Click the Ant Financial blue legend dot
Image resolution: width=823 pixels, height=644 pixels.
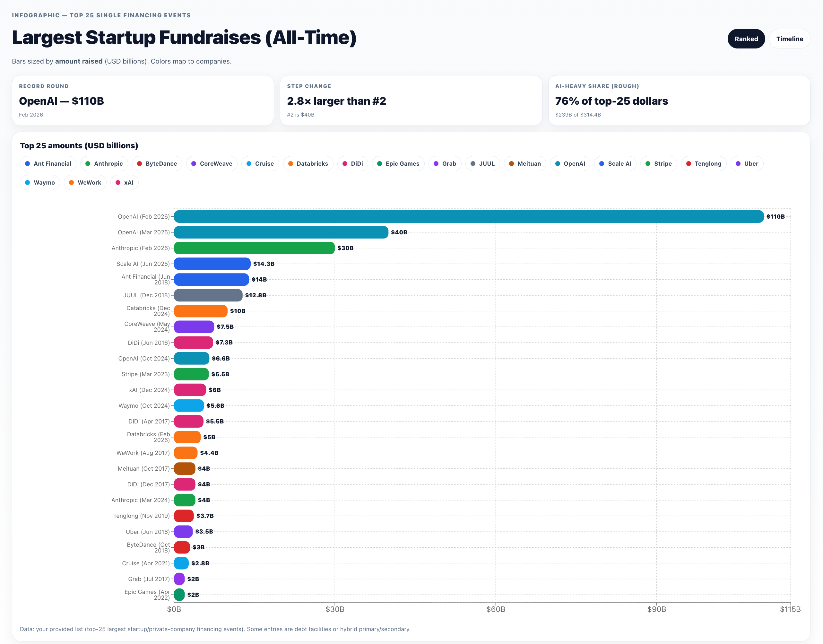click(x=28, y=164)
